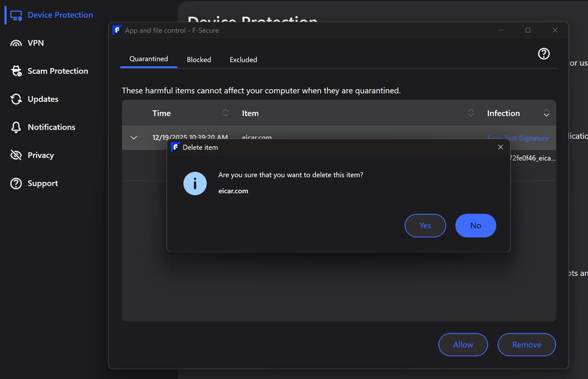Sort entries by the Item column
Image resolution: width=588 pixels, height=379 pixels.
pos(470,113)
